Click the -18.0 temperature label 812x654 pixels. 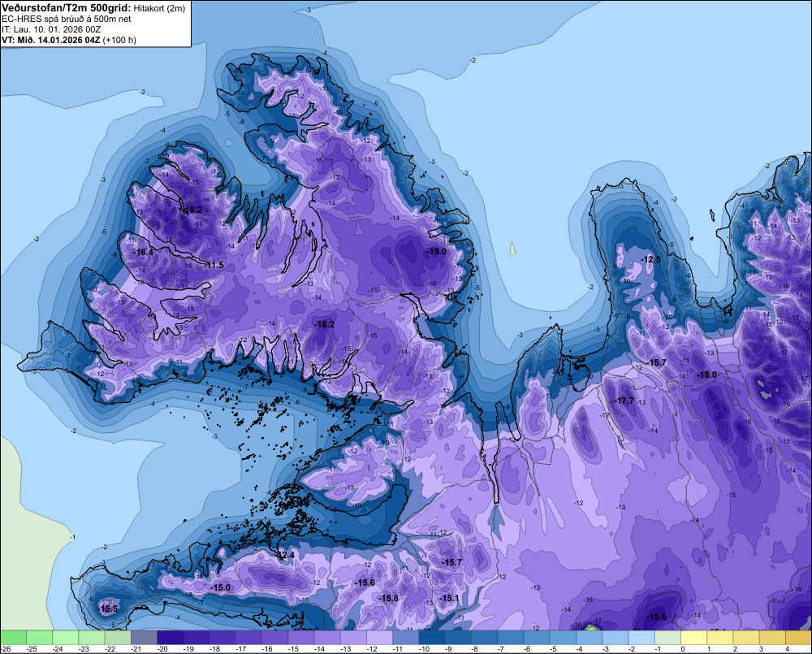[x=707, y=375]
